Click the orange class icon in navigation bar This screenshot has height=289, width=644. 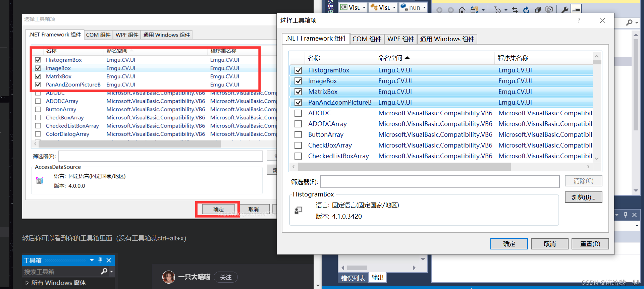(x=374, y=7)
